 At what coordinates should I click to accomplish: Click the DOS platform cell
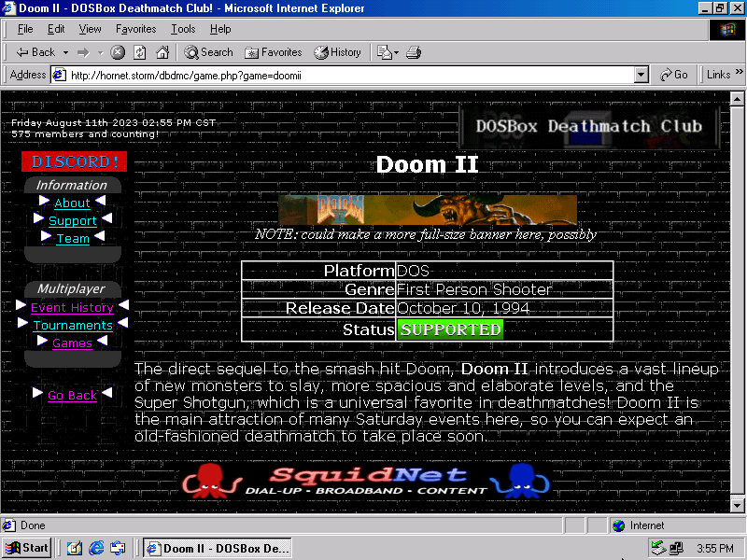(x=504, y=271)
